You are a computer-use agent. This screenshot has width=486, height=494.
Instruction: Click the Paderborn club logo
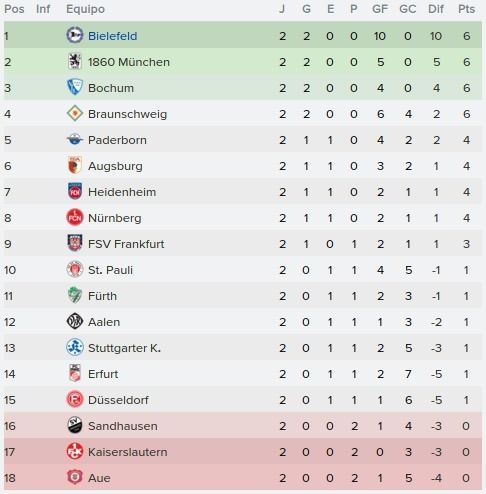pyautogui.click(x=74, y=139)
